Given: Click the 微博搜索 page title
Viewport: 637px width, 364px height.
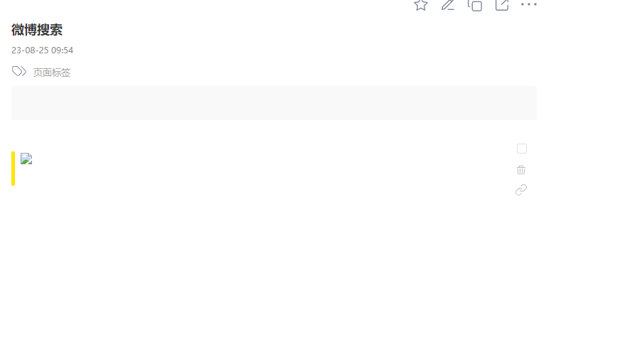Looking at the screenshot, I should tap(37, 30).
